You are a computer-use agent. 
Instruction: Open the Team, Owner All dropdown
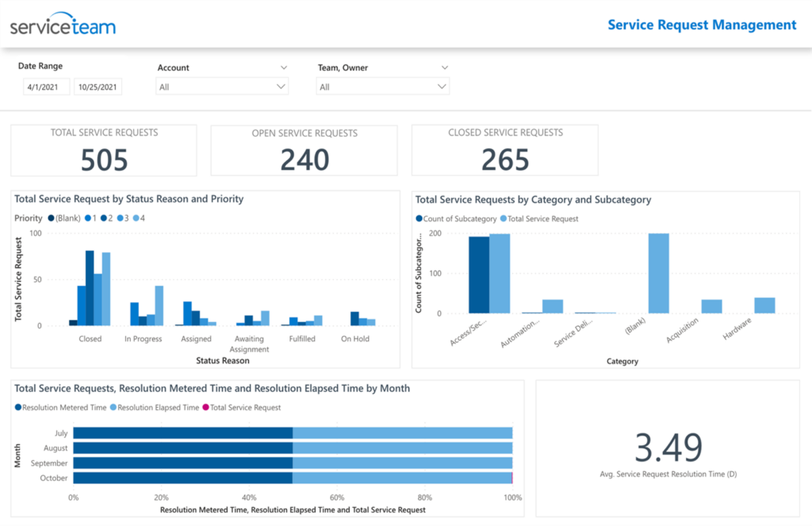coord(383,86)
